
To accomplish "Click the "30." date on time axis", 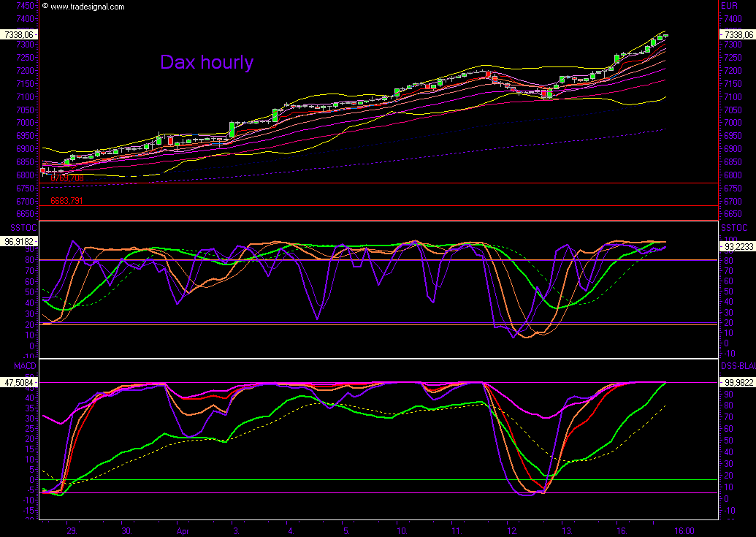I will (127, 530).
